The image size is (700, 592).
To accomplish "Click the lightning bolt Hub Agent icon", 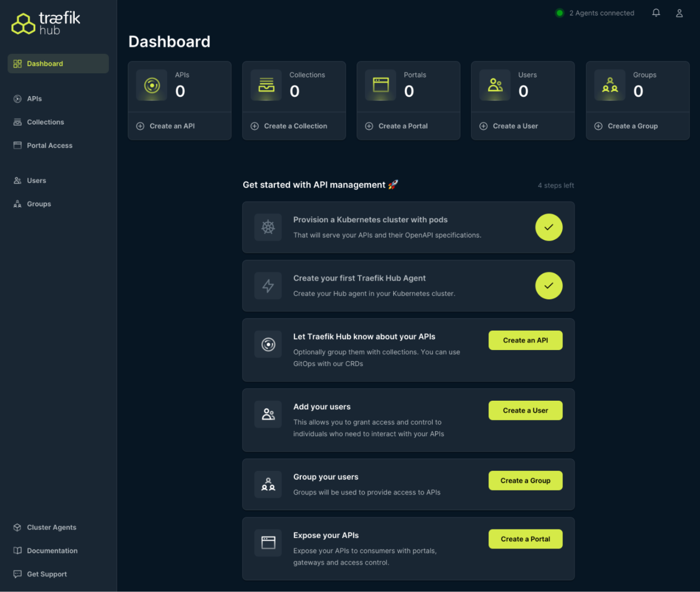I will tap(268, 286).
